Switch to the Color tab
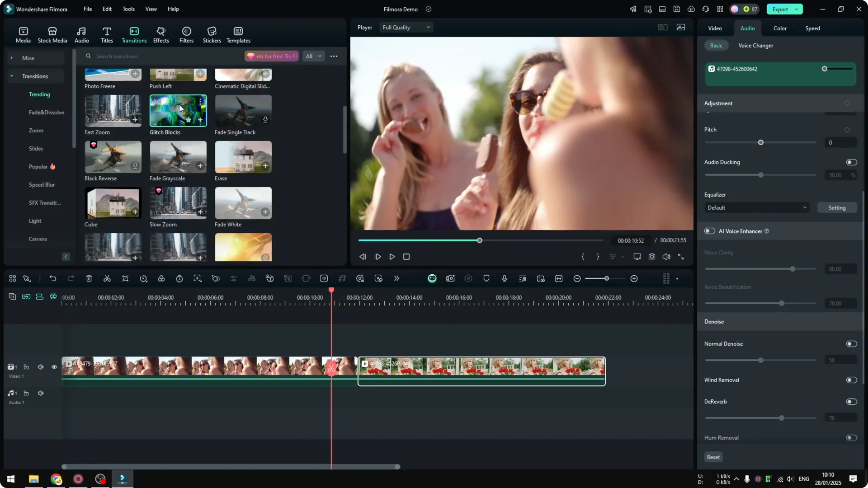 pos(779,28)
